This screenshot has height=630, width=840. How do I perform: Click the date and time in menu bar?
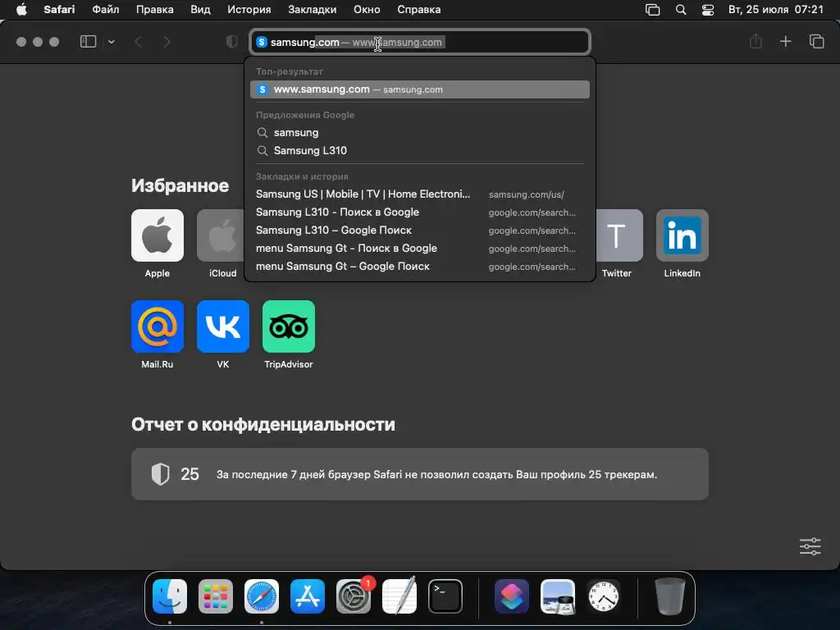click(x=776, y=10)
